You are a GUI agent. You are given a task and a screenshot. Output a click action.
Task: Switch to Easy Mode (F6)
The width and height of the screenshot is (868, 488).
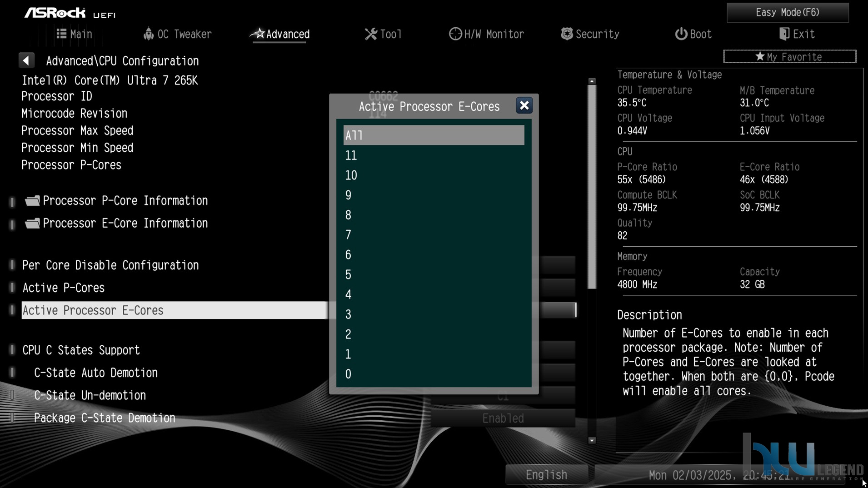[x=788, y=12]
